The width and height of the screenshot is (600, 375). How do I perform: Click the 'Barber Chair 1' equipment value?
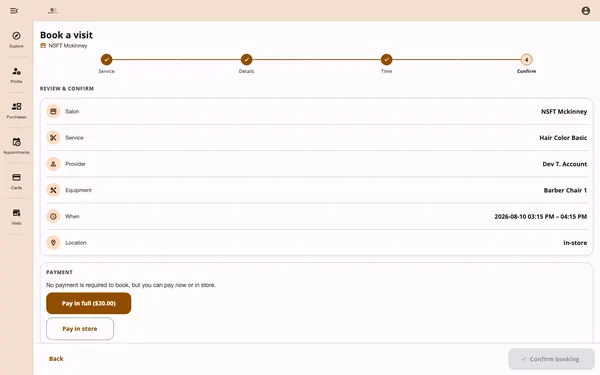(565, 190)
